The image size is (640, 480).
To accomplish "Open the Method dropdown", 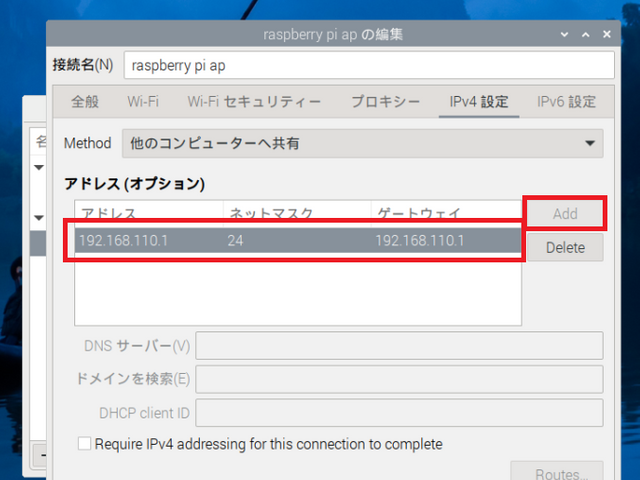I will (362, 143).
